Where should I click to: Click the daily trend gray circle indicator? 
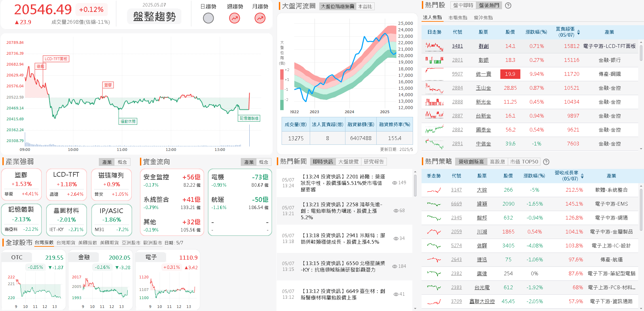point(208,18)
